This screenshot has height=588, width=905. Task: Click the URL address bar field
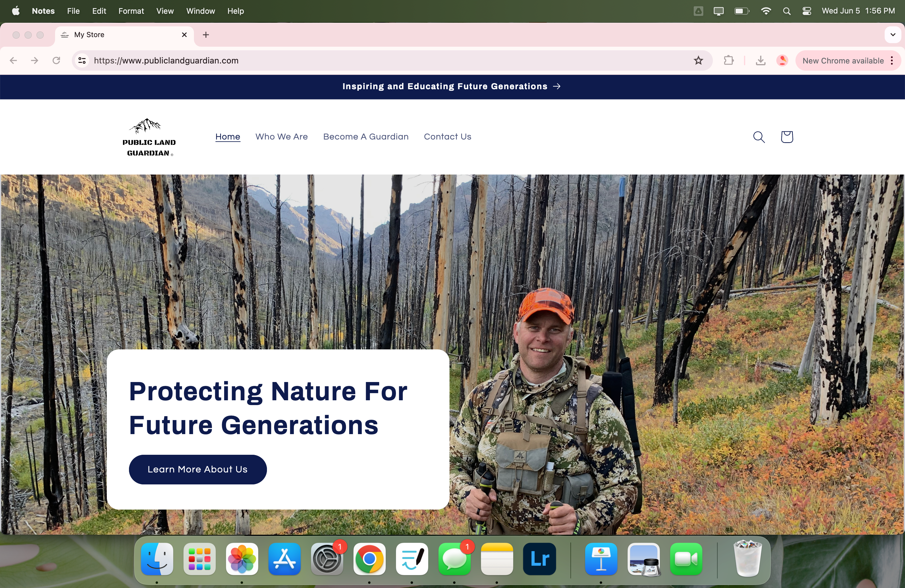[380, 60]
